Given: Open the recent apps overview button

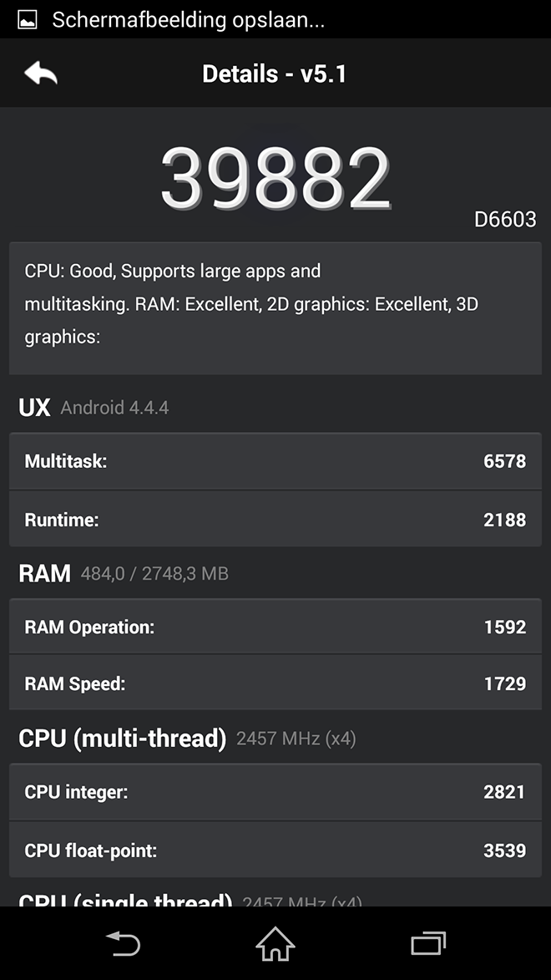Looking at the screenshot, I should point(428,943).
